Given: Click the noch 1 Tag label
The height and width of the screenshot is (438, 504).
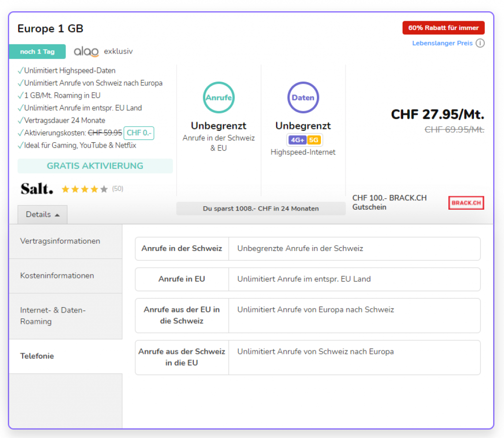Looking at the screenshot, I should (37, 52).
